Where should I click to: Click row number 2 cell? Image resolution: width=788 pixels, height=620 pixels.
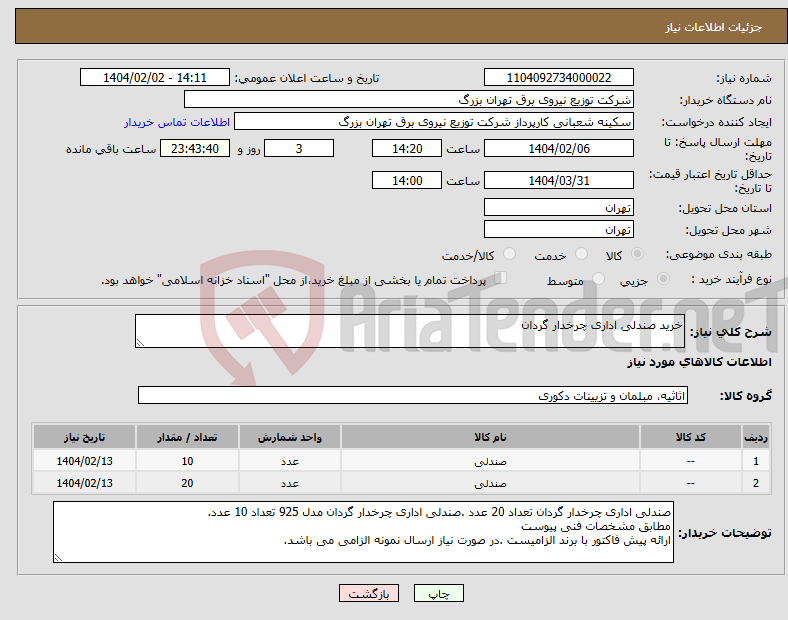coord(755,483)
